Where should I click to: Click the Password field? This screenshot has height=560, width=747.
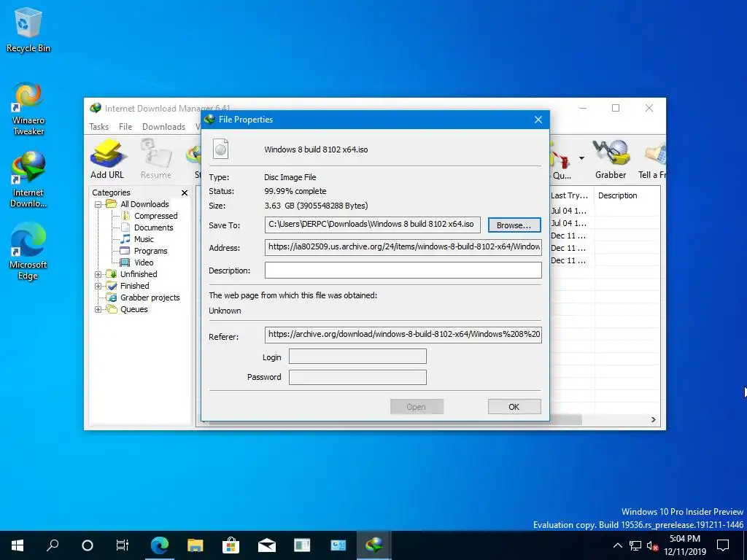[x=357, y=377]
